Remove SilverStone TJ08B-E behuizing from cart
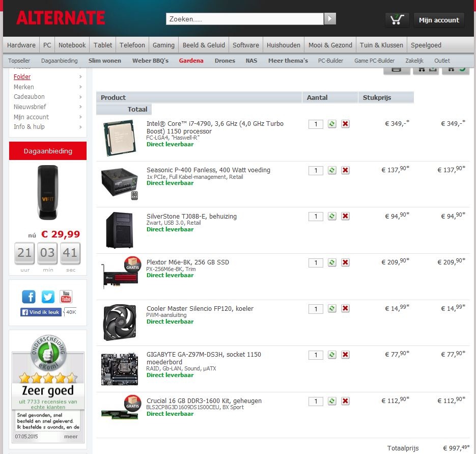476x454 pixels. 345,216
